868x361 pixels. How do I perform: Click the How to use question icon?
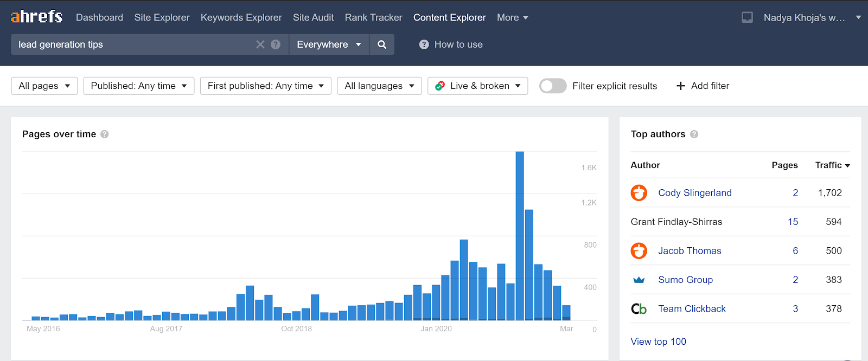click(x=424, y=44)
